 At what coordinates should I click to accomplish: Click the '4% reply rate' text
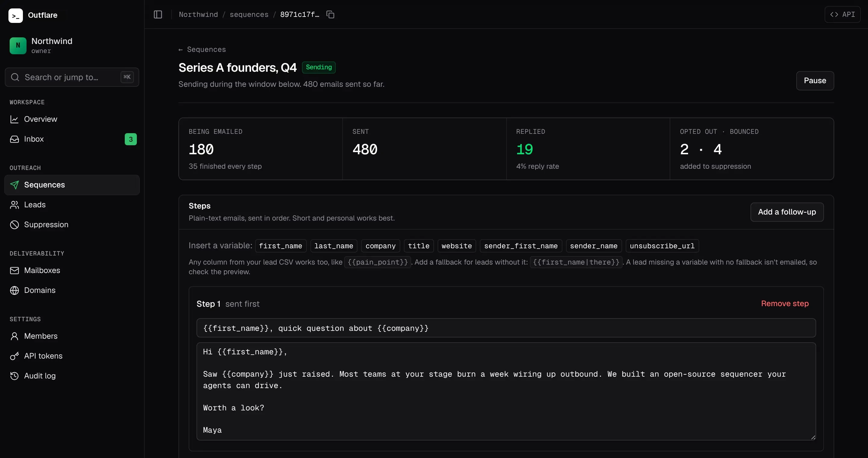tap(537, 166)
